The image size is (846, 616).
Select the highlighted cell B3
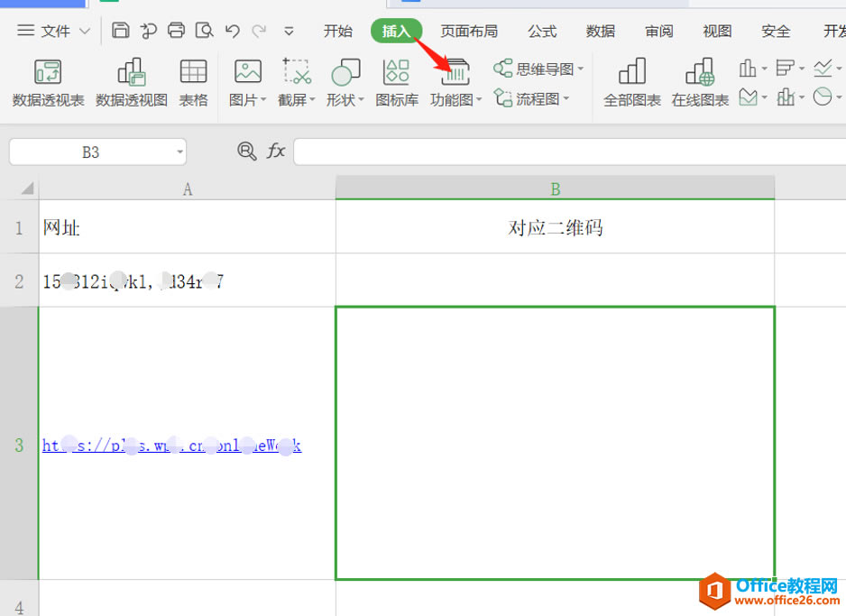click(x=556, y=444)
